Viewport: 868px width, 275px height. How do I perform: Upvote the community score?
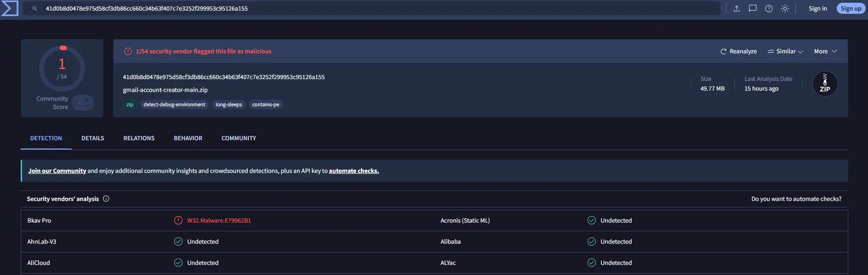87,99
